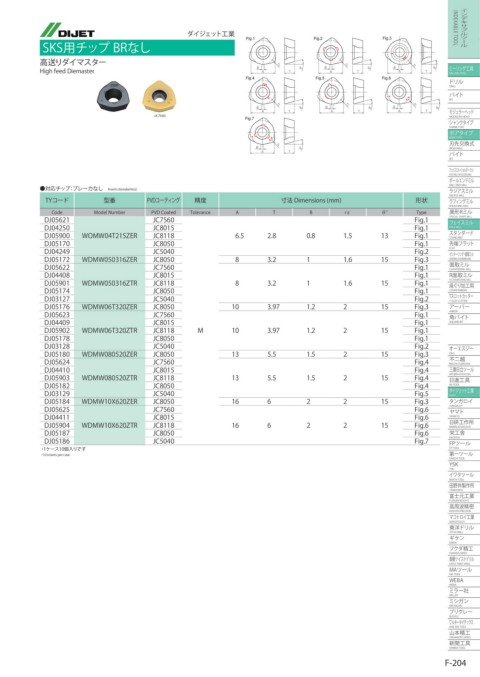
Task: Select the ラフィングミル index tab
Action: coord(464,202)
